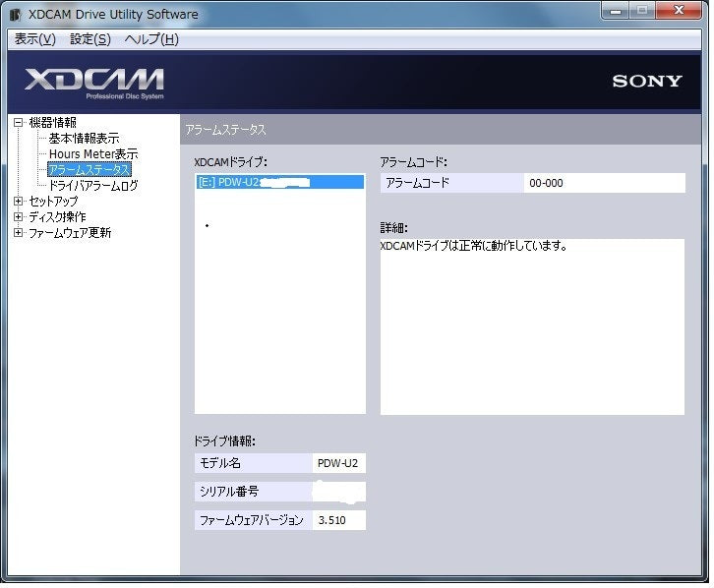Image resolution: width=714 pixels, height=588 pixels.
Task: Click the シリアル番号 label cell
Action: [x=253, y=492]
